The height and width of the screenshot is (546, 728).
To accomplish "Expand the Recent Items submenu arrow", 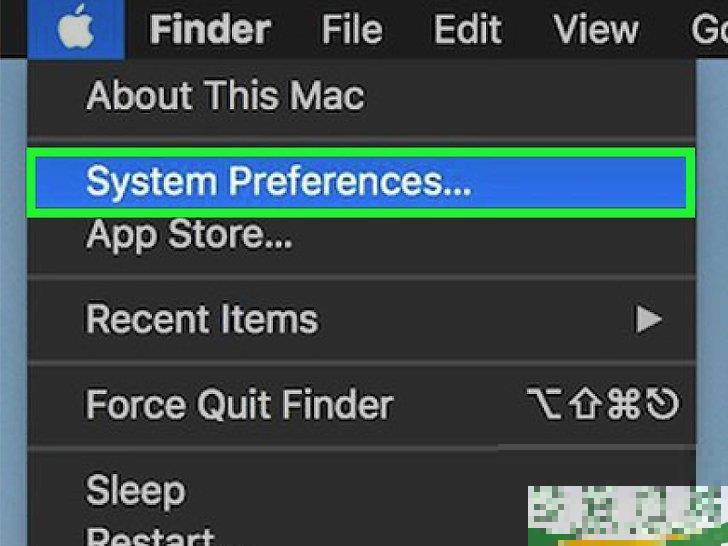I will (x=649, y=320).
